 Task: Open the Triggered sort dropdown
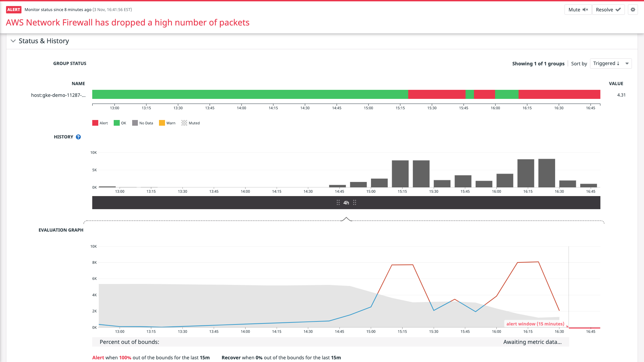[x=610, y=63]
